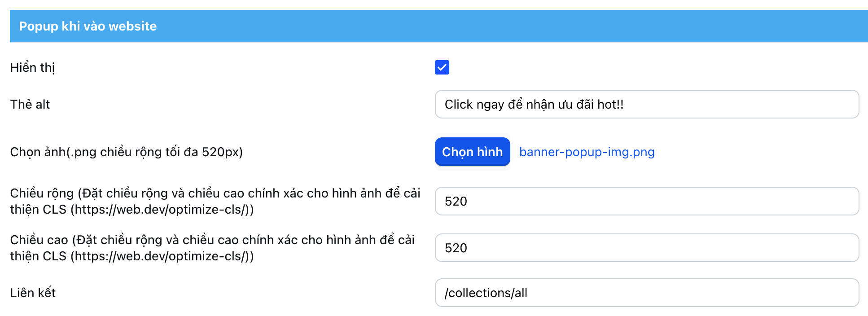The width and height of the screenshot is (868, 316).
Task: Click the Popup khi vào website header title
Action: click(88, 26)
